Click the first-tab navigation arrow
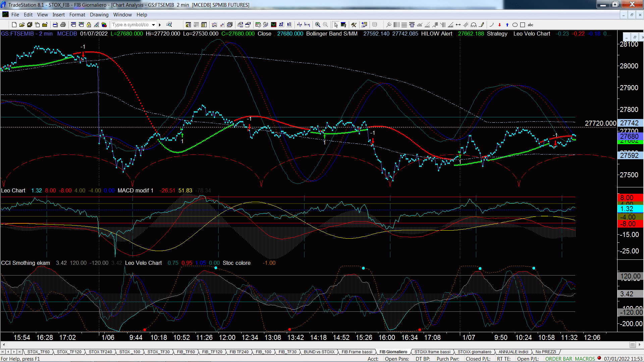 [3, 352]
